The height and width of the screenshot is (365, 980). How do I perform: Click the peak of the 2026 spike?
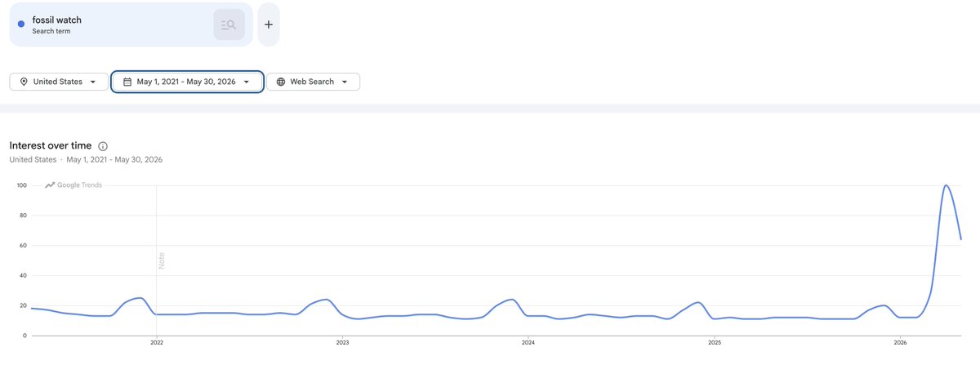click(946, 185)
